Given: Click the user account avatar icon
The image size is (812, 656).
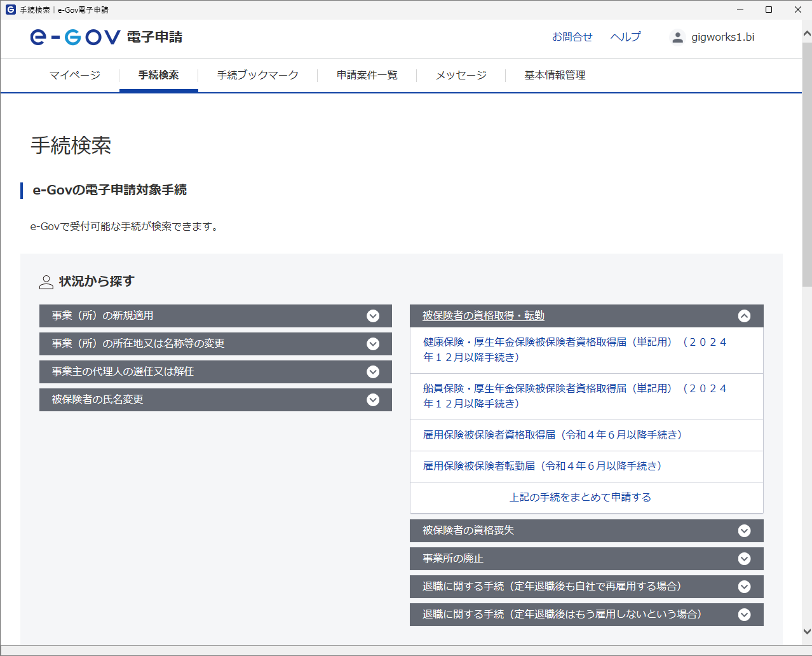Looking at the screenshot, I should coord(677,38).
